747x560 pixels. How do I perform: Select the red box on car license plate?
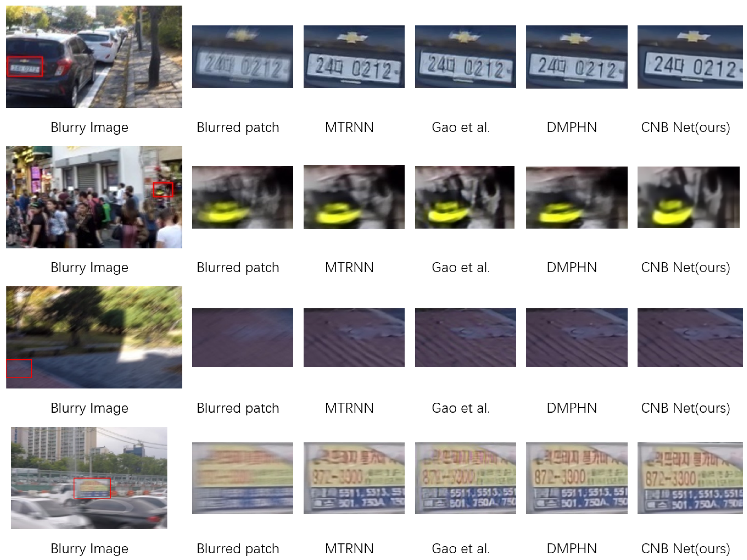tap(25, 67)
